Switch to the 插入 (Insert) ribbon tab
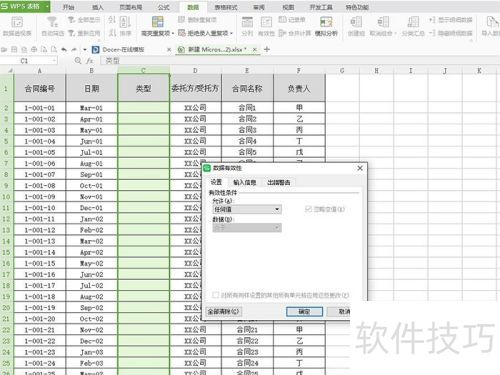Image resolution: width=500 pixels, height=375 pixels. click(98, 7)
